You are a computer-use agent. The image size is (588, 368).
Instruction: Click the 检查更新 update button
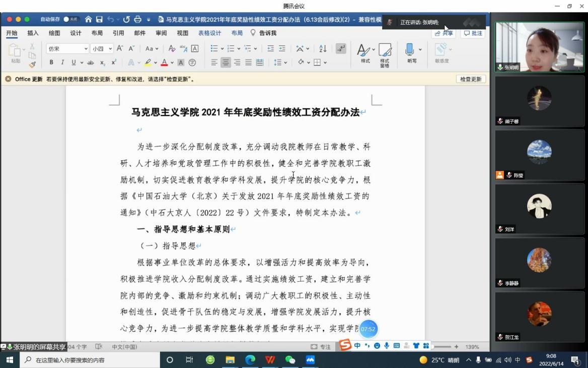click(470, 79)
